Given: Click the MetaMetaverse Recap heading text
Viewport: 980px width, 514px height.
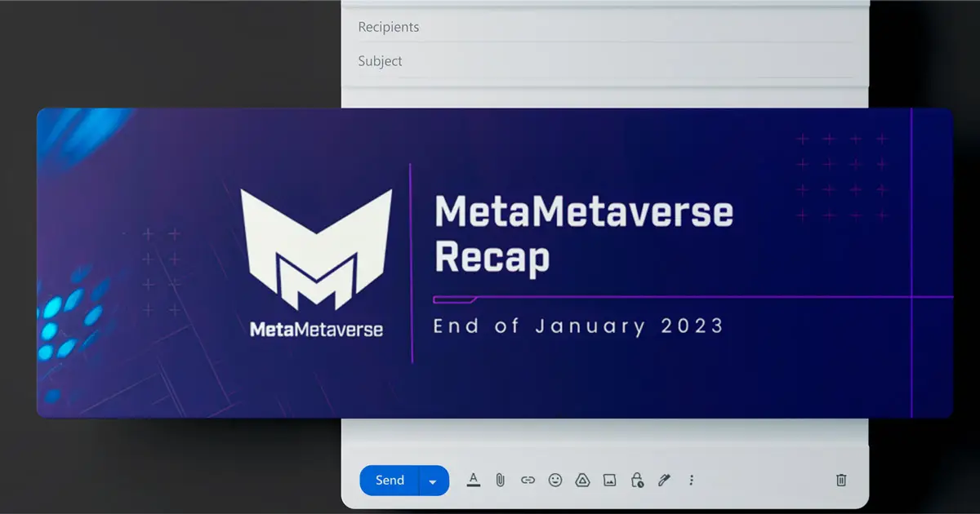Looking at the screenshot, I should (x=583, y=235).
